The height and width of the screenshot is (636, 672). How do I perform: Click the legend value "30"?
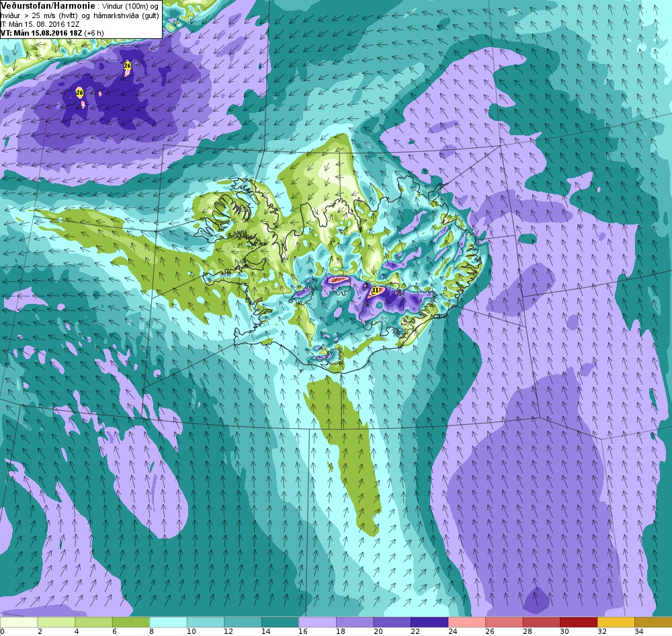[564, 631]
